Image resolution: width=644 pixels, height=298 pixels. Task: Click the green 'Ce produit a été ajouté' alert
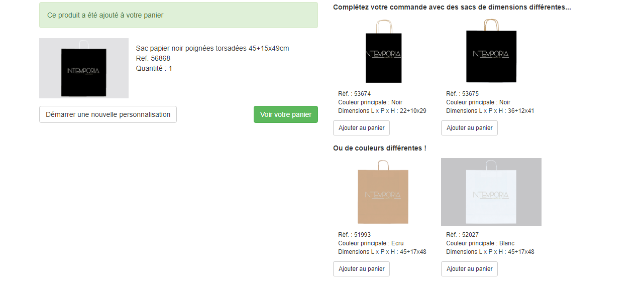(x=178, y=15)
